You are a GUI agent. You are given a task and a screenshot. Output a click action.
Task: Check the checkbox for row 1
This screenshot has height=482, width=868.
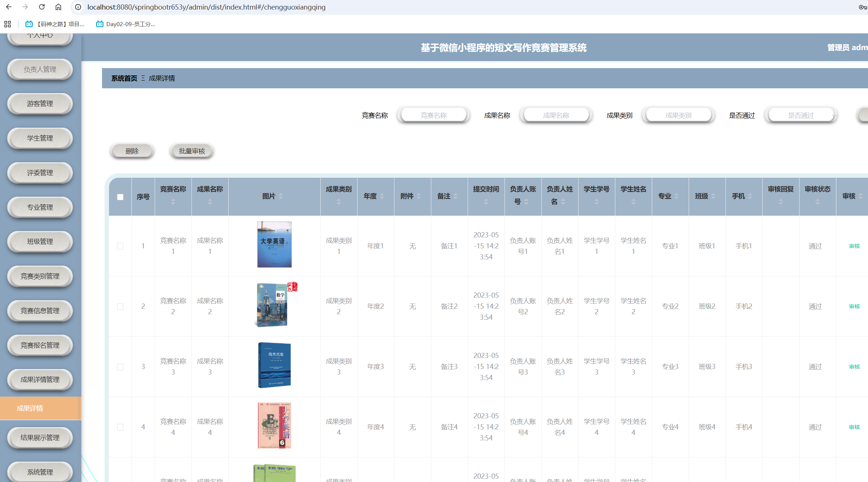120,246
